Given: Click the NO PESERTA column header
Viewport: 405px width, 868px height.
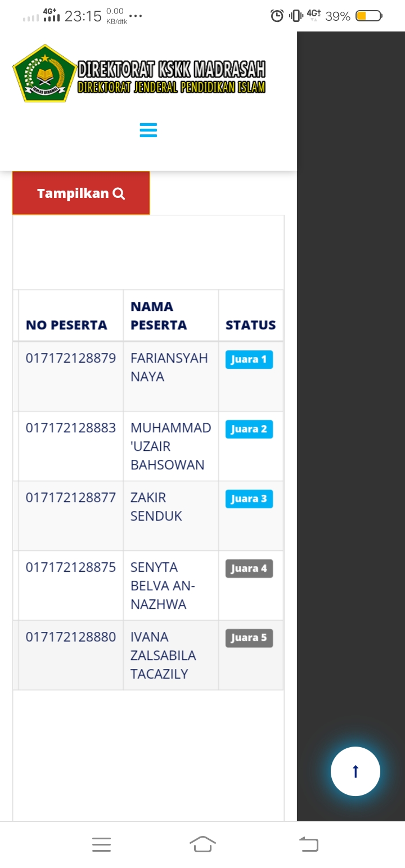Looking at the screenshot, I should pyautogui.click(x=66, y=325).
